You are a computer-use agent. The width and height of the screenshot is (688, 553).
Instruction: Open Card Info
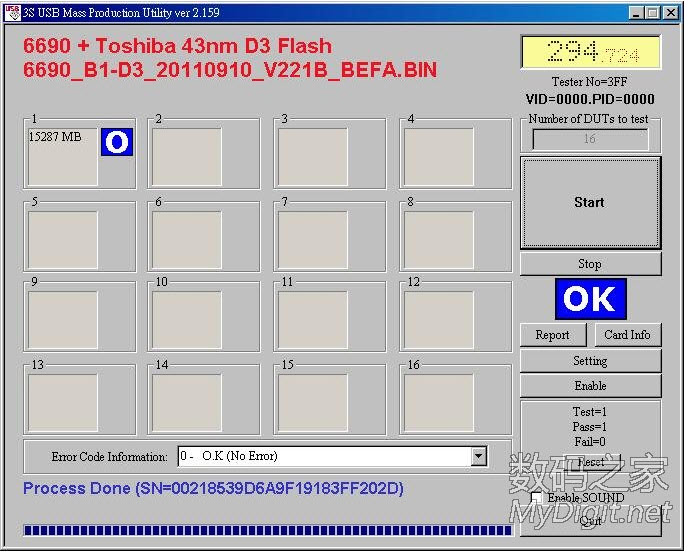click(x=627, y=335)
